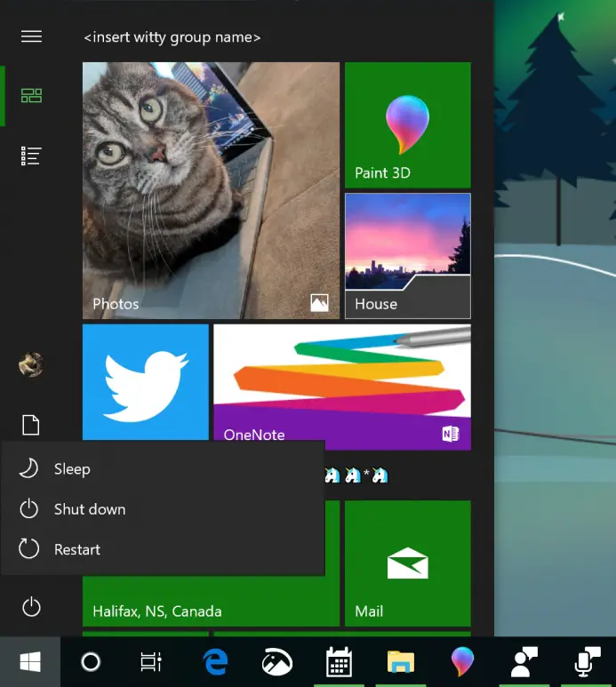The width and height of the screenshot is (616, 687).
Task: Open File Explorer from the taskbar
Action: coord(400,661)
